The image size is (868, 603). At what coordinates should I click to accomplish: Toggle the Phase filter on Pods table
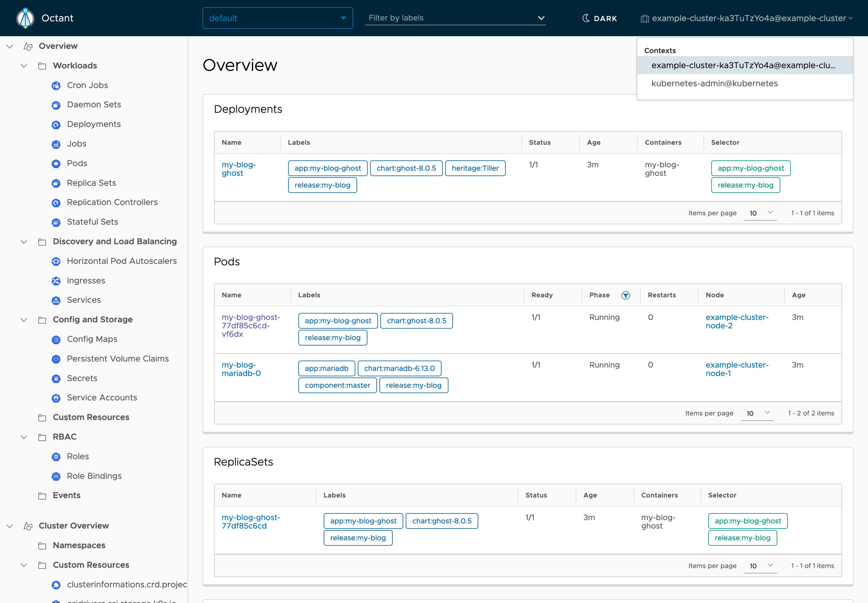click(x=625, y=295)
